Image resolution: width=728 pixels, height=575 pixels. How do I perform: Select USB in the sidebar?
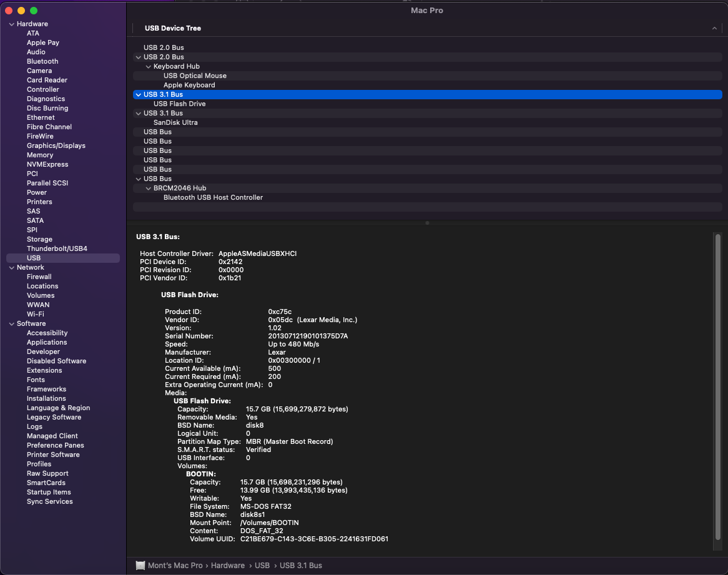[x=63, y=258]
